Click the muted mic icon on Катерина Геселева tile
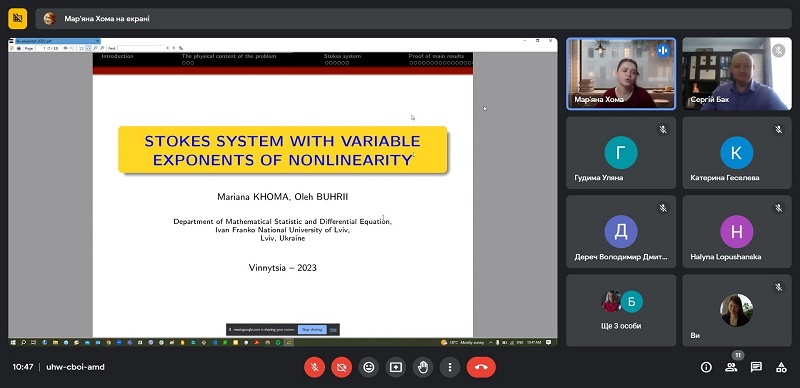The image size is (800, 388). point(779,130)
